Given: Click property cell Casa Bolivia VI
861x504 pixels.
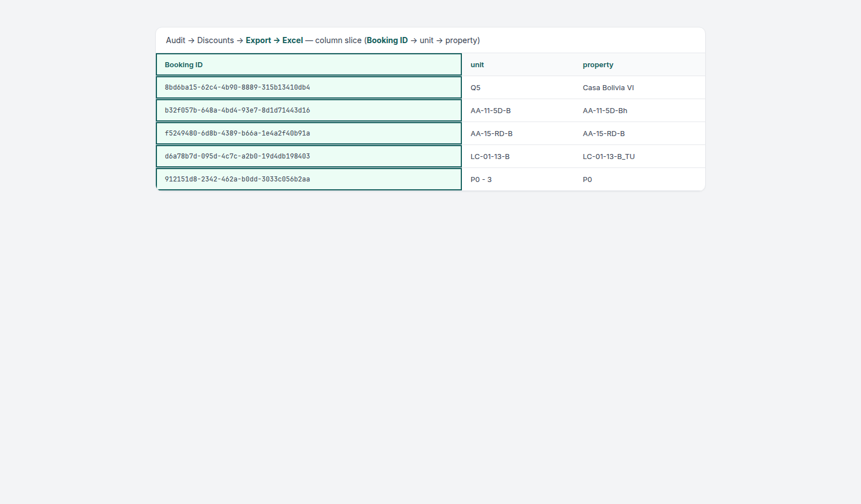Looking at the screenshot, I should pyautogui.click(x=640, y=87).
